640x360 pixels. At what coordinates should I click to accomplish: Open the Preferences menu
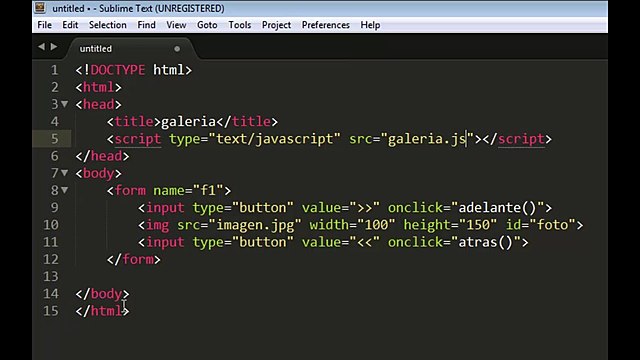pyautogui.click(x=326, y=25)
